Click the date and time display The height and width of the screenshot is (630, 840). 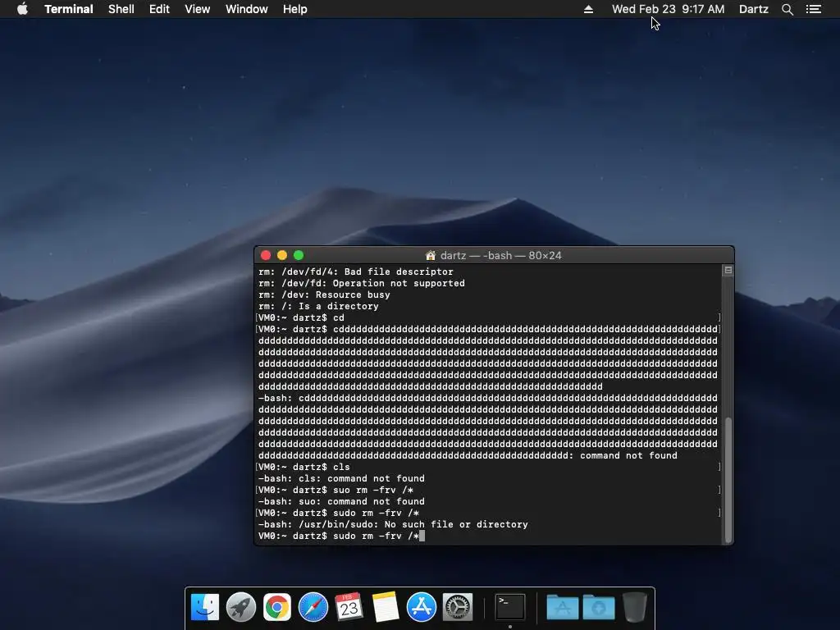(668, 9)
